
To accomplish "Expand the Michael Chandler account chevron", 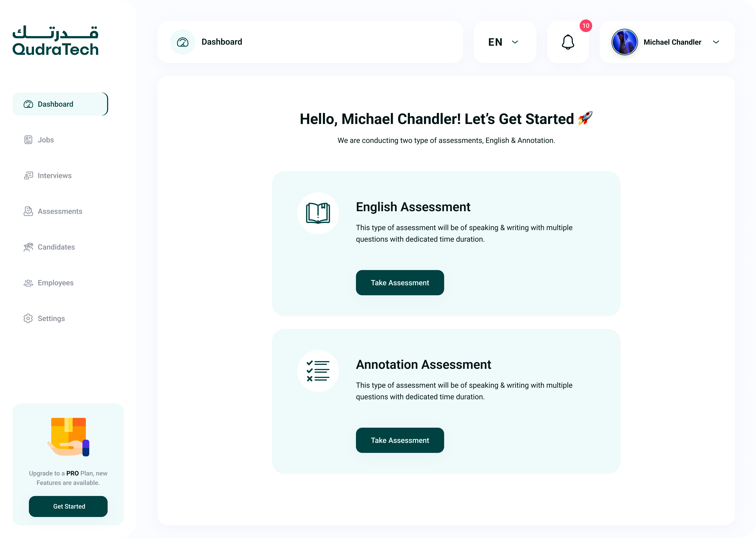I will tap(716, 42).
